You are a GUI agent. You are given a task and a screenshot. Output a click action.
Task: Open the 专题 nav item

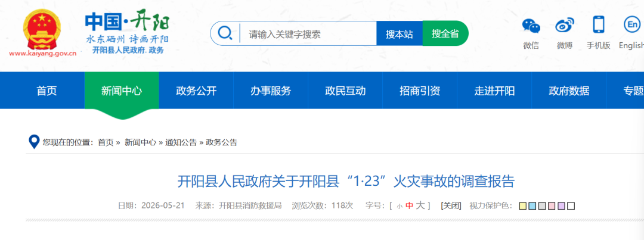pos(633,91)
